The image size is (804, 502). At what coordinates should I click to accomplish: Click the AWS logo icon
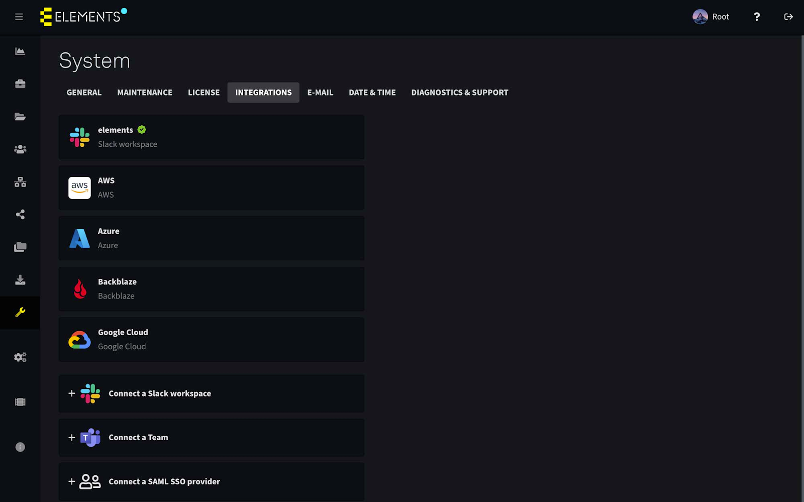pos(79,188)
